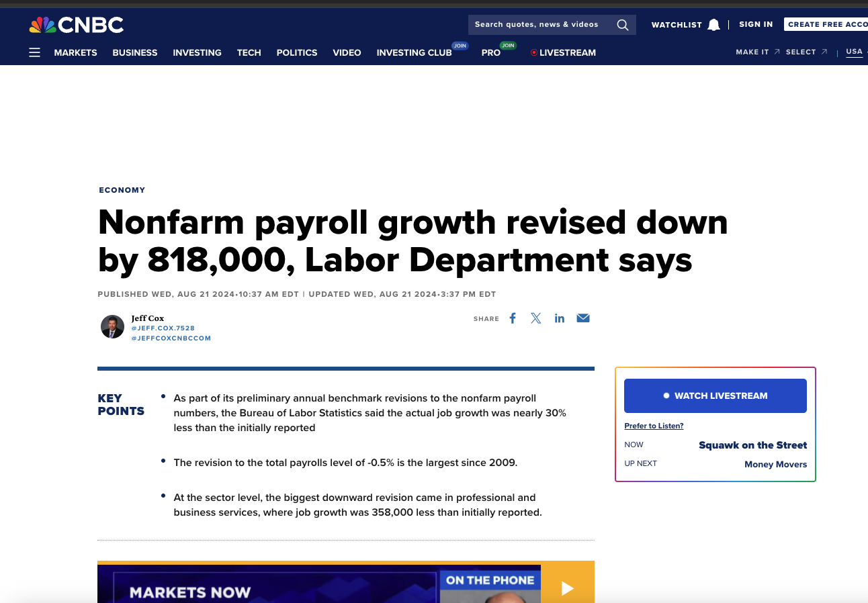Click the 'professional and business services' key point
The width and height of the screenshot is (868, 603).
coord(357,505)
